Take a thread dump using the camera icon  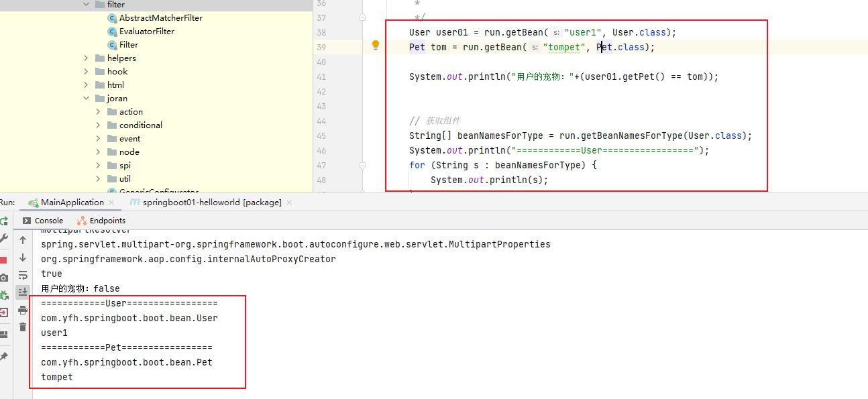(3, 278)
